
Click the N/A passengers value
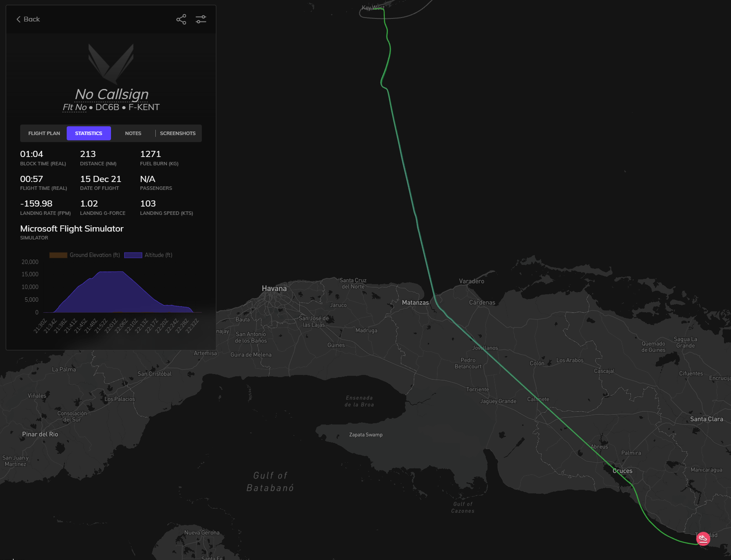tap(147, 179)
